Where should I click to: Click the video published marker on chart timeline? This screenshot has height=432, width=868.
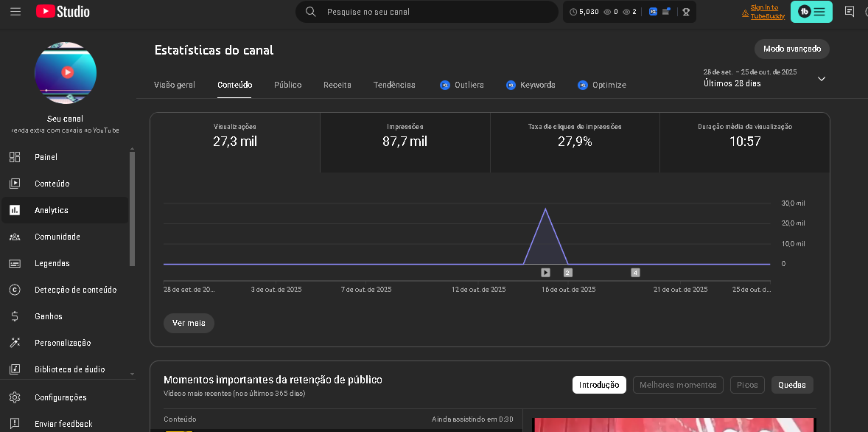[545, 272]
